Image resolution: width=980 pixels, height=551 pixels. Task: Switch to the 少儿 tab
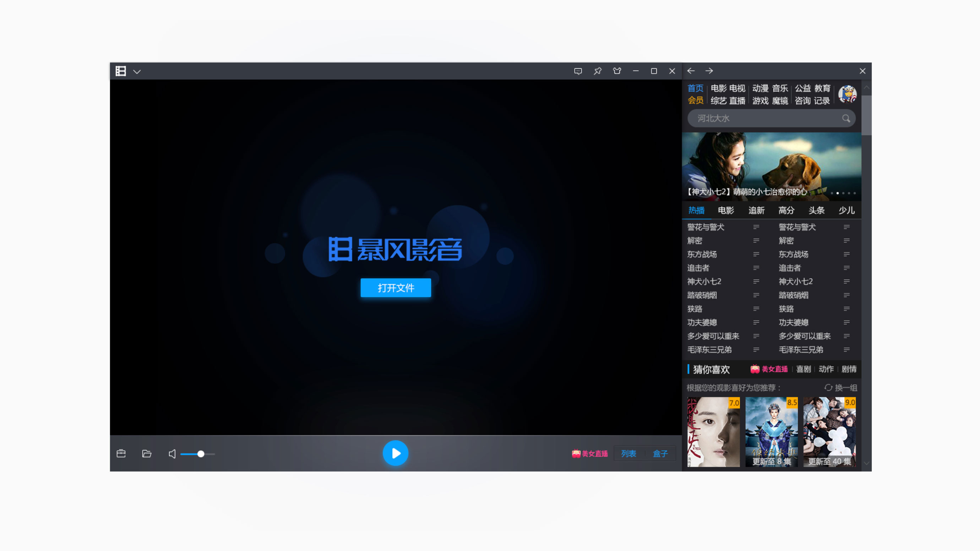[846, 210]
